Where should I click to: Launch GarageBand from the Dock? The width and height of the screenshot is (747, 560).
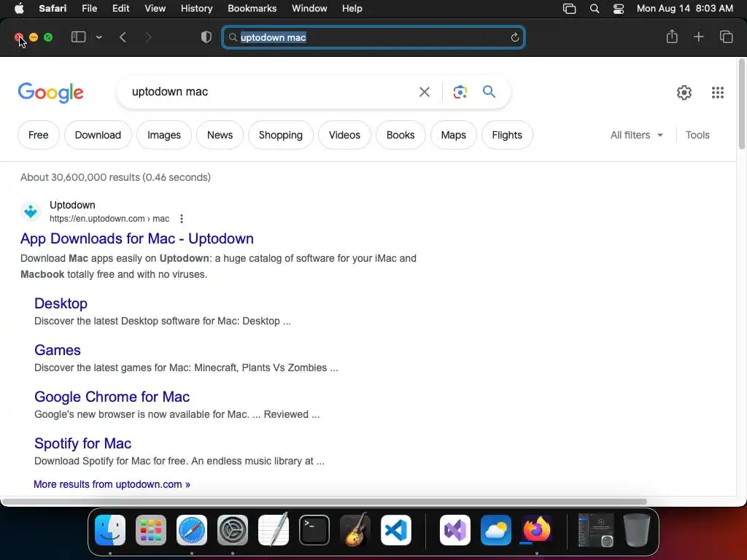point(355,530)
